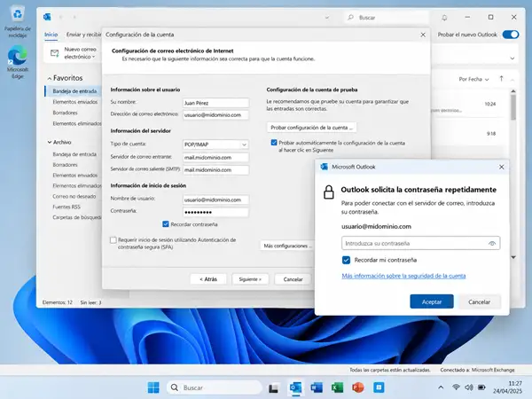The height and width of the screenshot is (399, 532).
Task: Click the Su nombre field Juan Pérez
Action: tap(215, 103)
